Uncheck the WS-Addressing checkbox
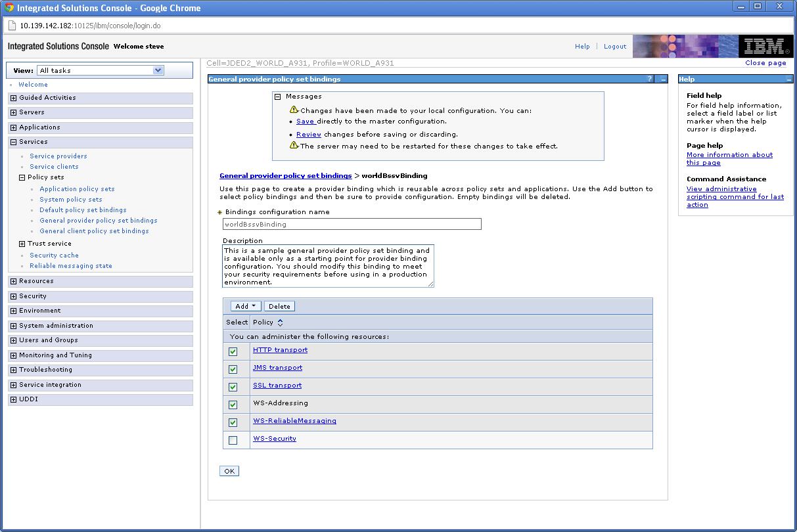Image resolution: width=797 pixels, height=532 pixels. (233, 405)
